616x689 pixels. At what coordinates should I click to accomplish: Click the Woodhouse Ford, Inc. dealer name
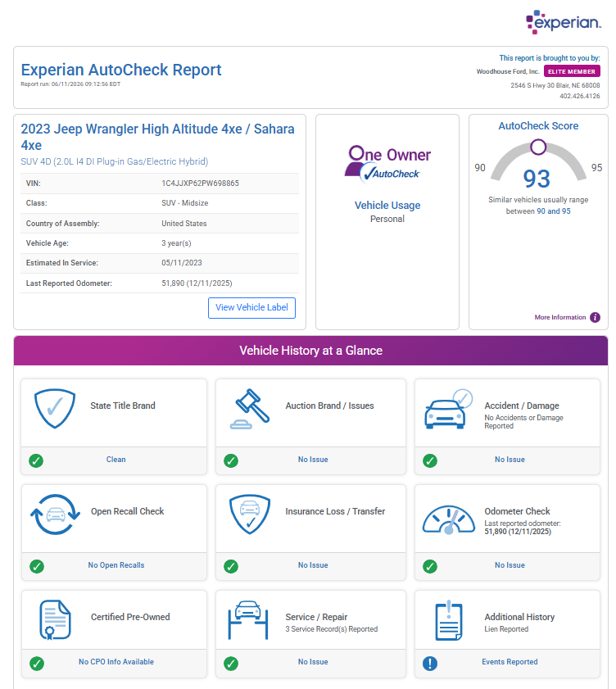coord(508,71)
